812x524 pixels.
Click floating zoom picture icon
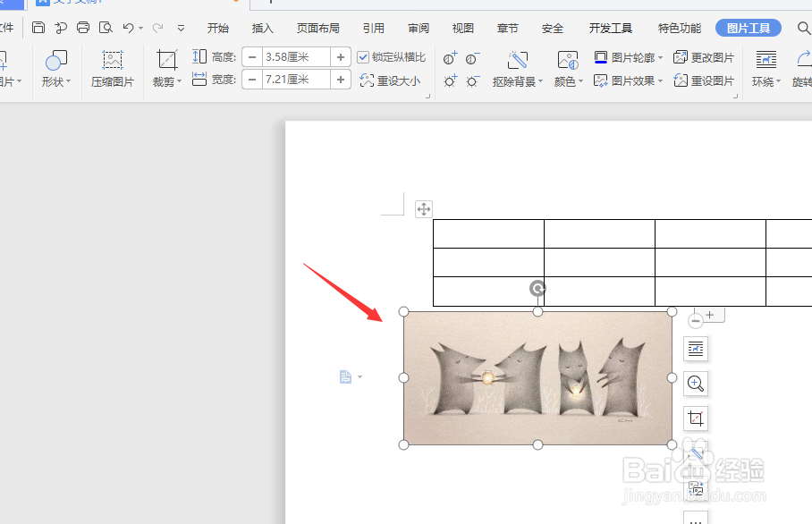696,384
